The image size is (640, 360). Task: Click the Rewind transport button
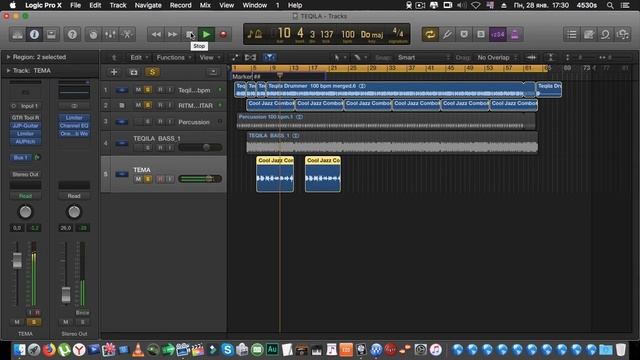coord(156,35)
